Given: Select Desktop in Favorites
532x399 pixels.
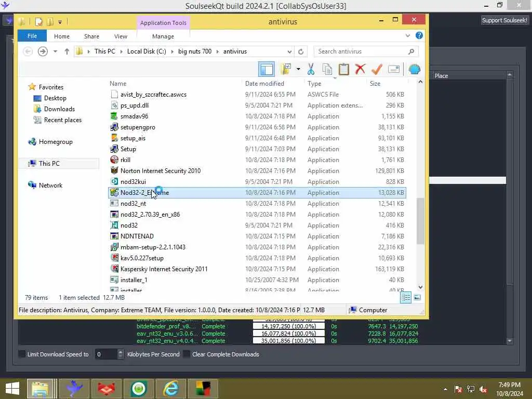Looking at the screenshot, I should (55, 98).
